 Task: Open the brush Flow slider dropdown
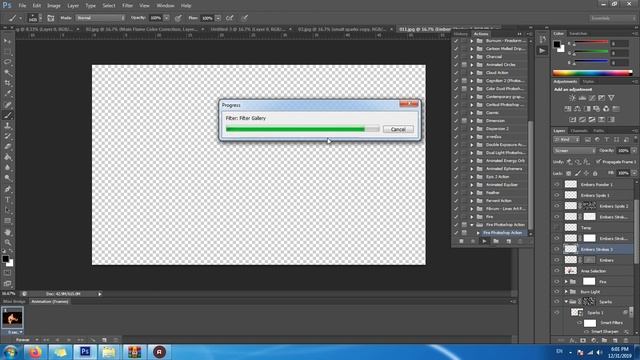click(x=218, y=18)
